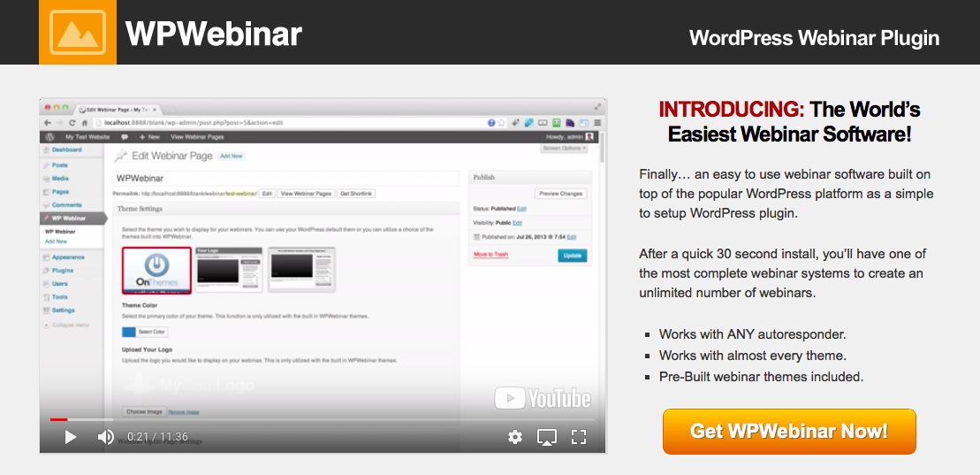Click the WordPress logo in the admin bar
Viewport: 980px width, 475px height.
point(50,137)
